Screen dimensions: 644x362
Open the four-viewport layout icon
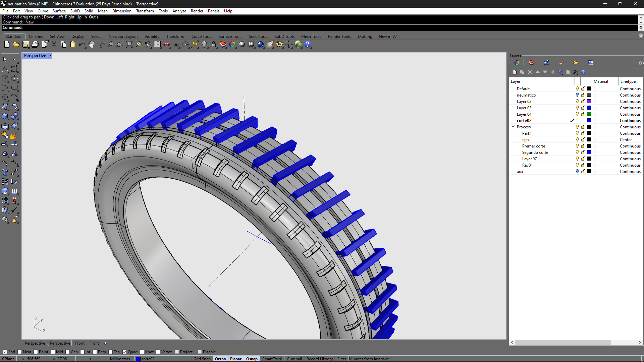coord(157,44)
